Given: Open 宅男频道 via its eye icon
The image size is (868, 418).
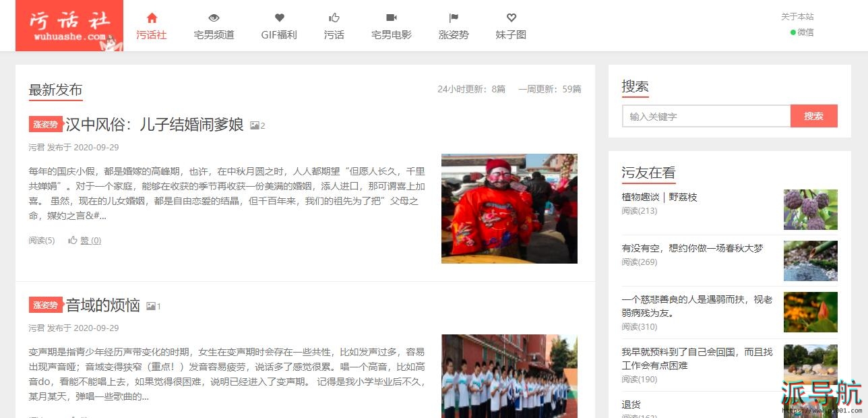Looking at the screenshot, I should 214,26.
